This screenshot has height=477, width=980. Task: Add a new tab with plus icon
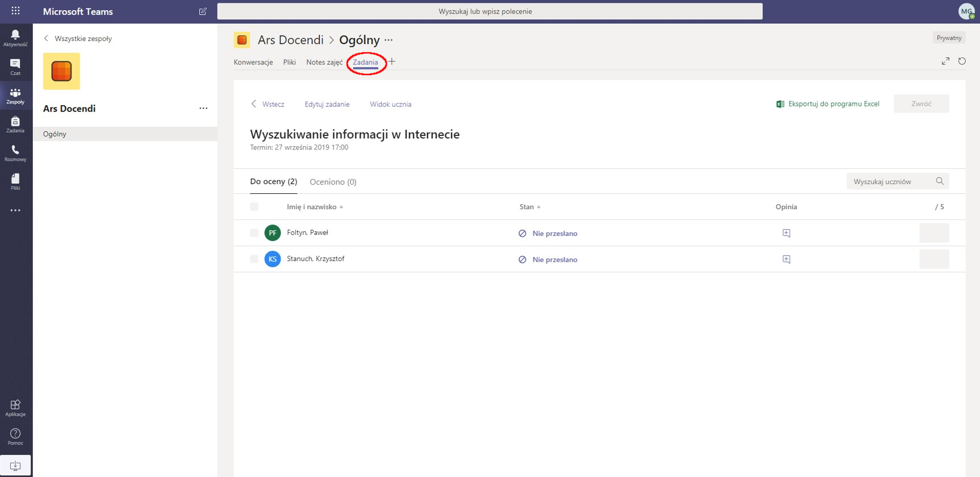[x=392, y=61]
